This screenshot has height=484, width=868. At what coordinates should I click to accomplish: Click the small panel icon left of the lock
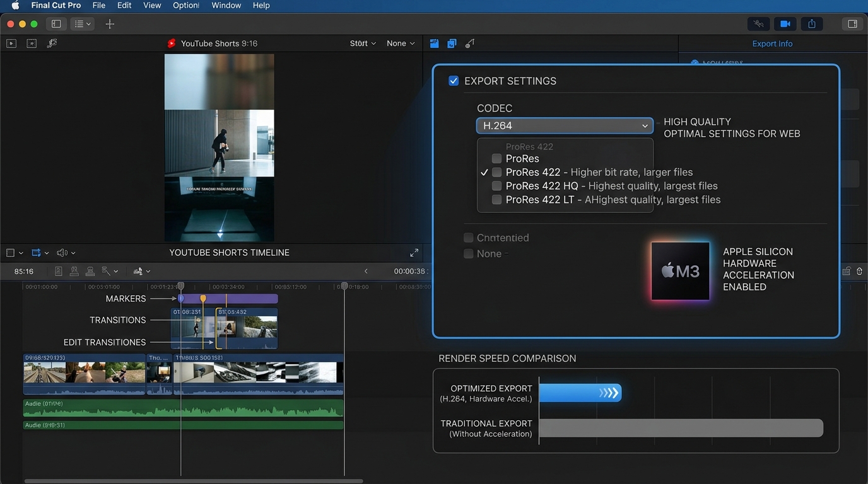click(x=847, y=271)
